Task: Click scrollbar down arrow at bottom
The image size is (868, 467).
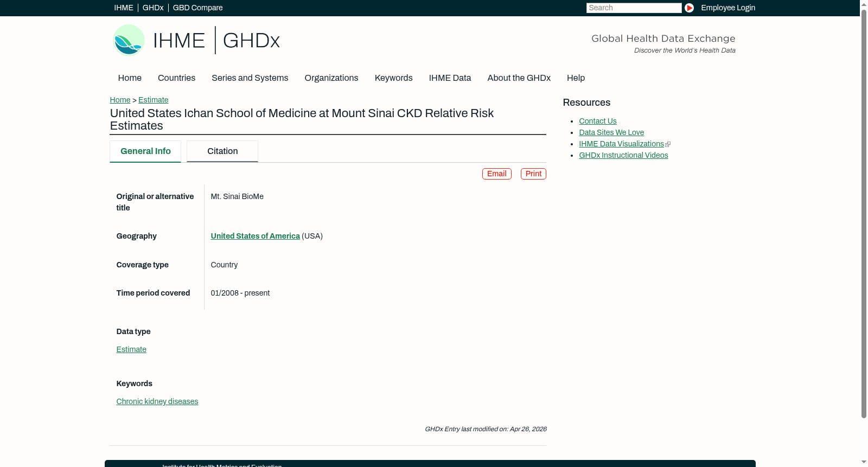Action: point(864,463)
